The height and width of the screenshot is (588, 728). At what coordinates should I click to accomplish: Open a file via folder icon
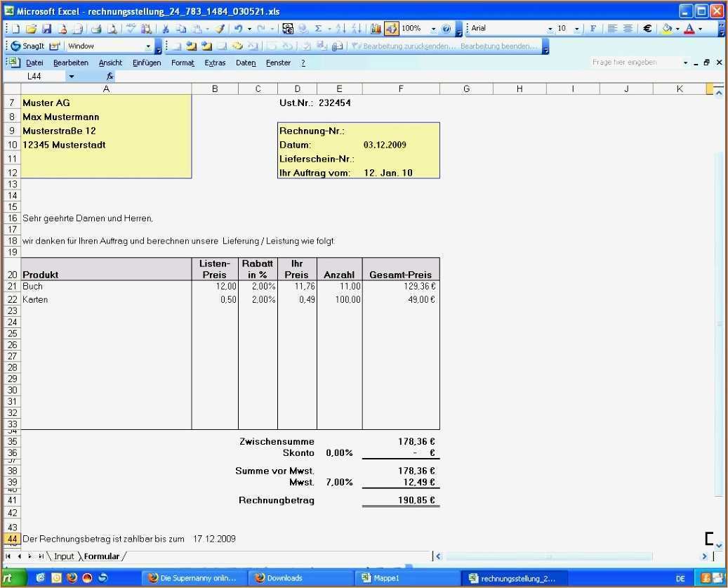point(31,29)
